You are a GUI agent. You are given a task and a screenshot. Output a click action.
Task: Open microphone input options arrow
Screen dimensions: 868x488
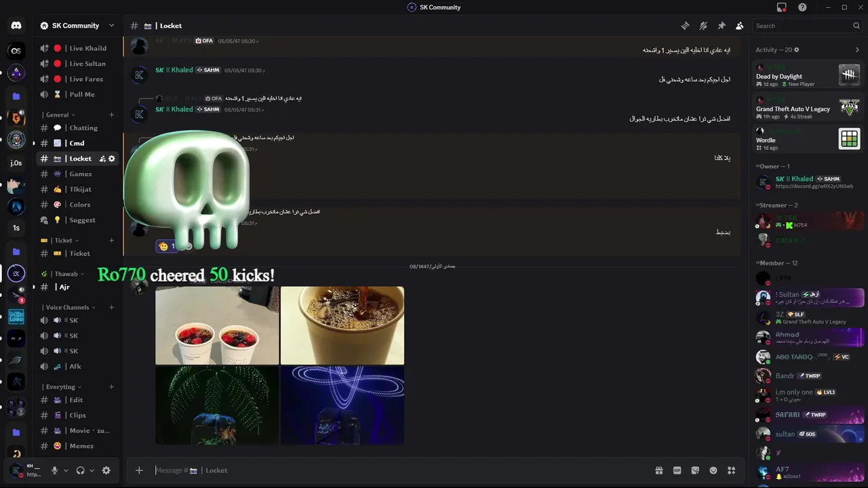(66, 470)
